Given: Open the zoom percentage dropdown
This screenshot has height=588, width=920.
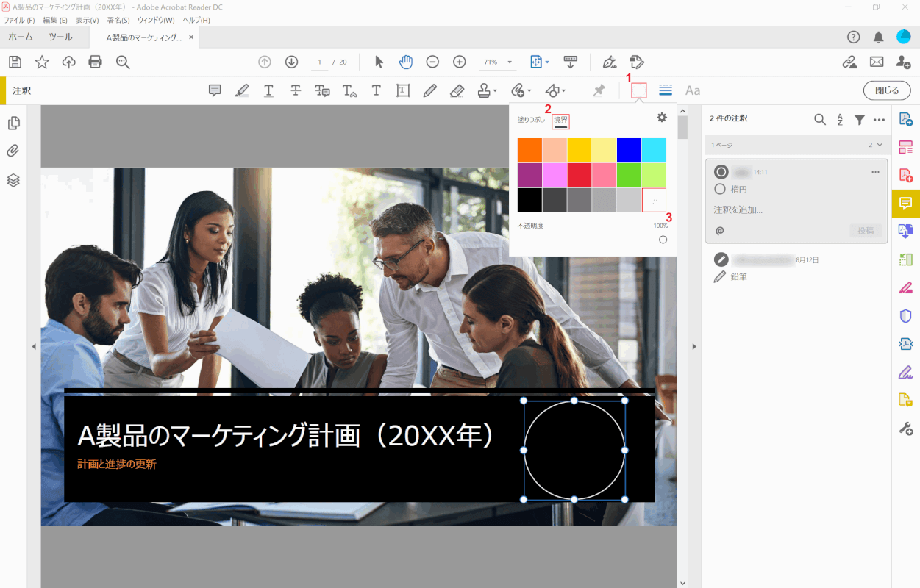Looking at the screenshot, I should pos(509,62).
